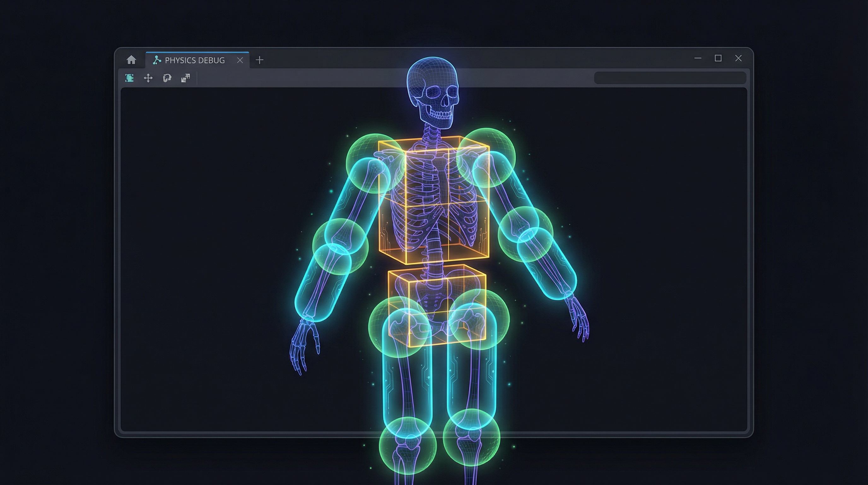
Task: Minimize the Physics Debug window
Action: pos(698,58)
